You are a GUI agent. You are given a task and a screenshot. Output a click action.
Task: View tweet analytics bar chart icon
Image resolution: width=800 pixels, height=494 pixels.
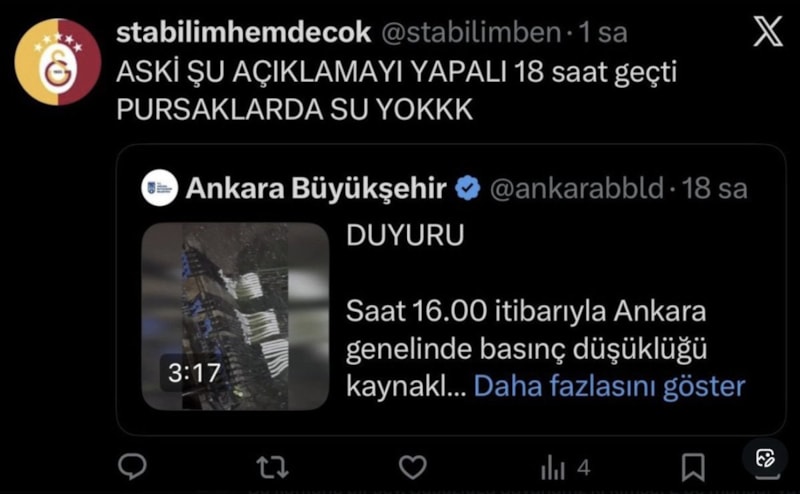(553, 467)
